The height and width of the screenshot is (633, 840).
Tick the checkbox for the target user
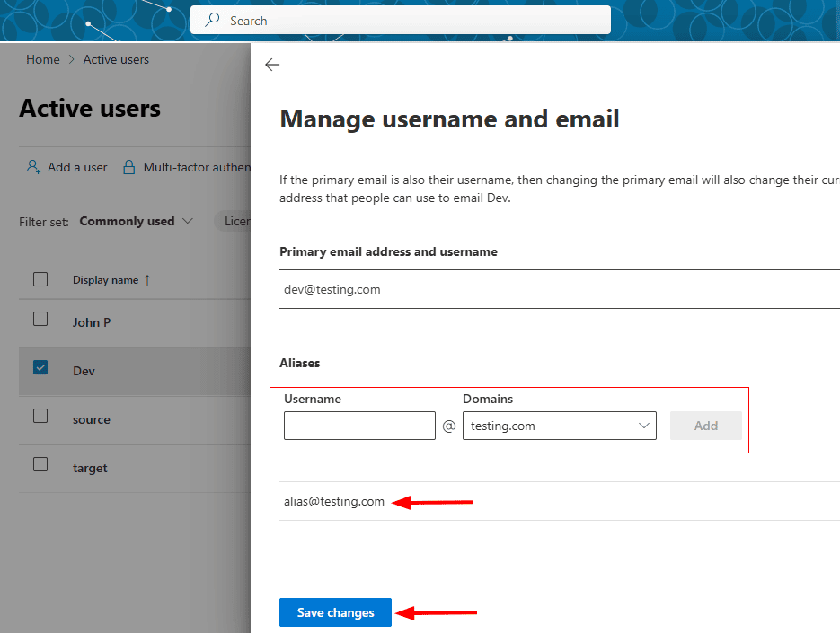click(40, 464)
